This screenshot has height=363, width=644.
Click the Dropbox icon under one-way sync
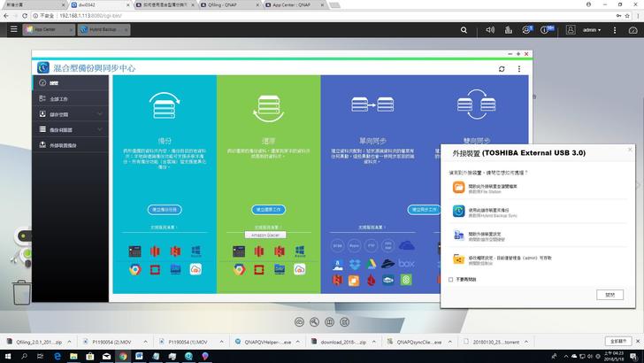click(353, 266)
